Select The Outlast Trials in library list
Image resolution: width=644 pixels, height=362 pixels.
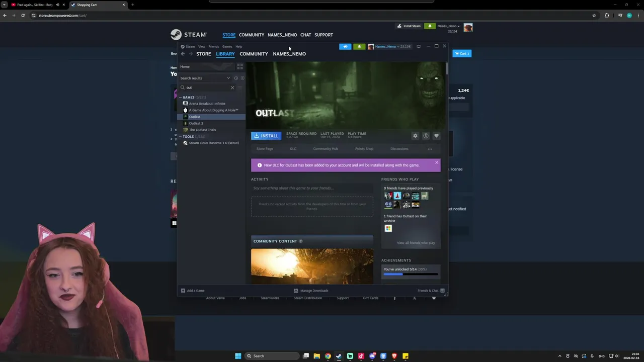202,130
